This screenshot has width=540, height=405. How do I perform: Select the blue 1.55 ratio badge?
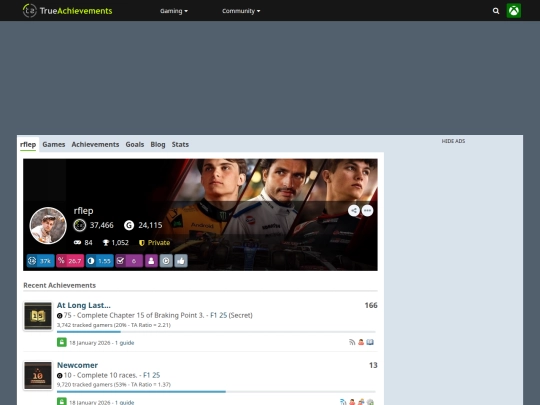click(x=100, y=261)
